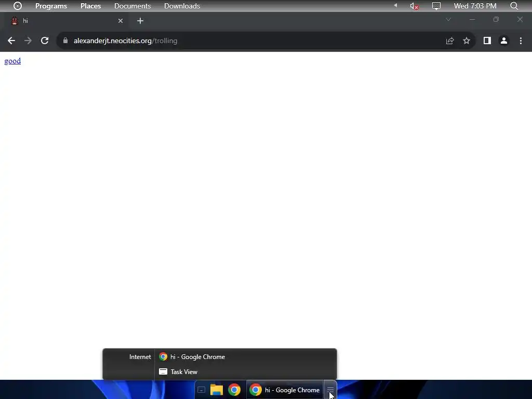Click the display screen icon in top panel
This screenshot has width=532, height=399.
point(436,6)
